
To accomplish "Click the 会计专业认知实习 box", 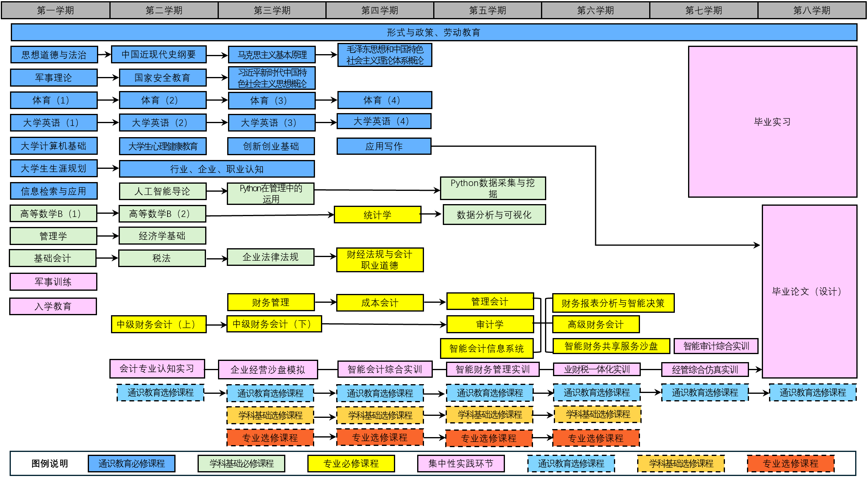I will [157, 369].
